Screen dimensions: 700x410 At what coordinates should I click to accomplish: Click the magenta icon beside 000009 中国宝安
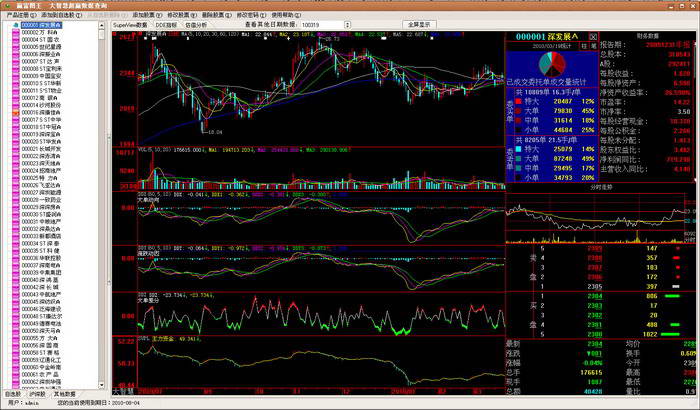[x=16, y=76]
